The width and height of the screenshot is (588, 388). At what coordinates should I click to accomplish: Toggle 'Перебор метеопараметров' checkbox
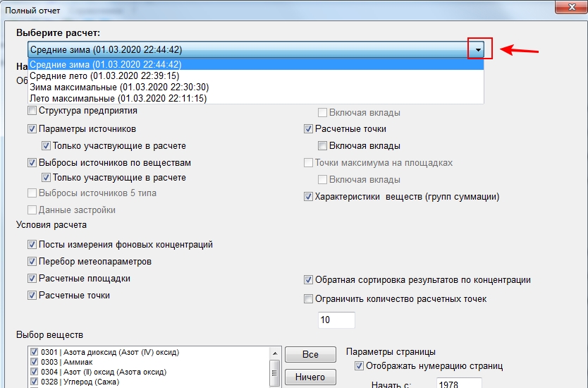pos(32,262)
